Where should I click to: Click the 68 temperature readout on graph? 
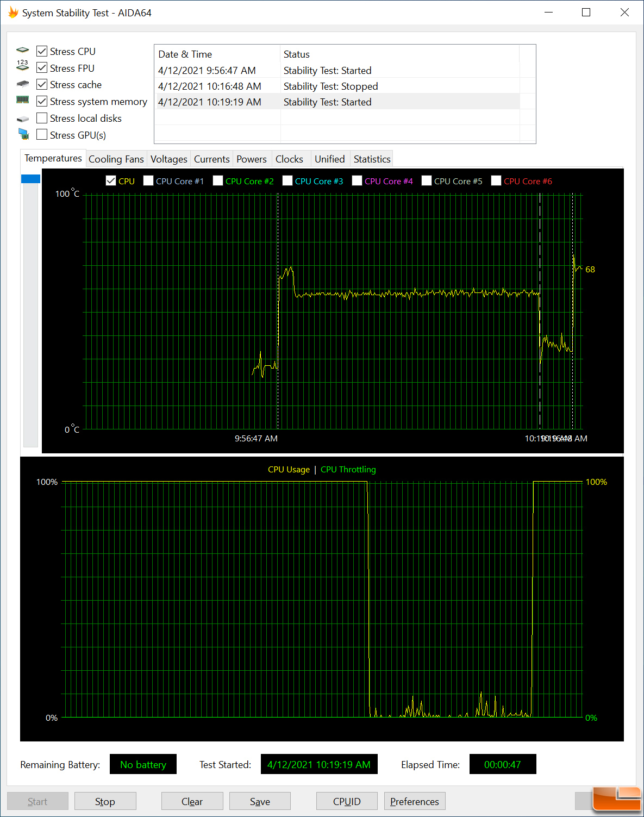coord(590,269)
